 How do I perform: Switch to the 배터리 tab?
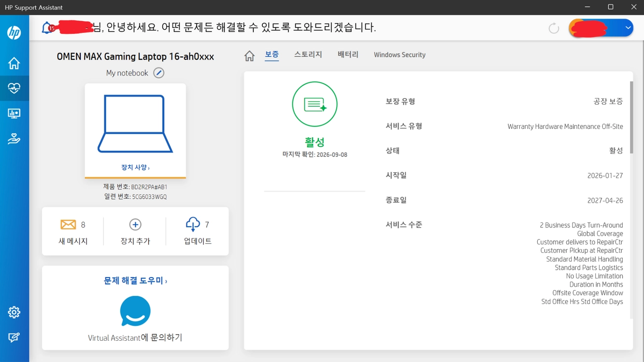(x=348, y=55)
